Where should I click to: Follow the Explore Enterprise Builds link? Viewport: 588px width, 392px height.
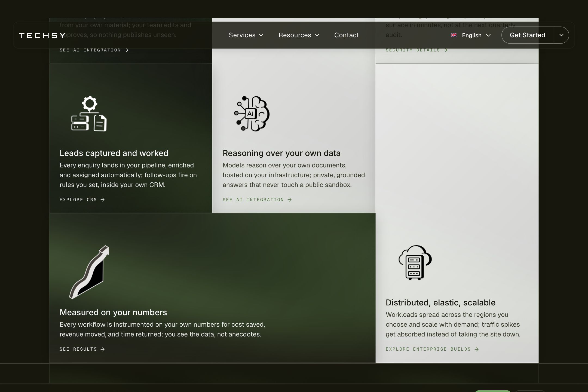432,349
